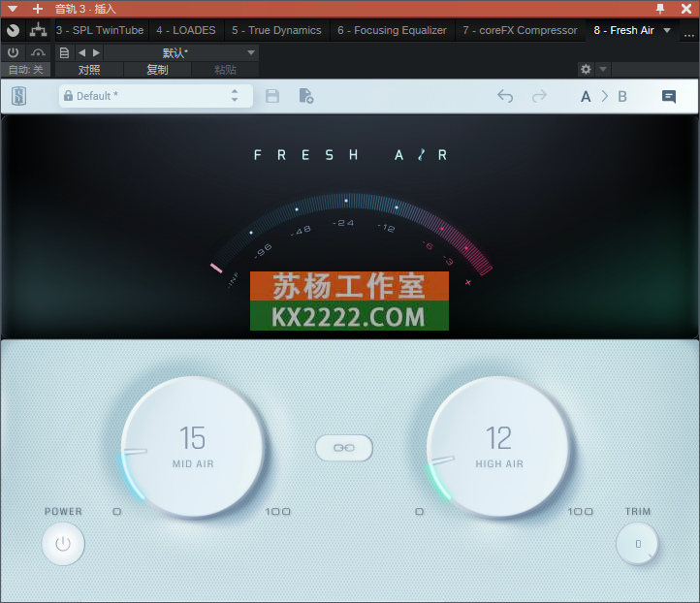Click the MID AIR knob
The height and width of the screenshot is (603, 700).
(192, 447)
